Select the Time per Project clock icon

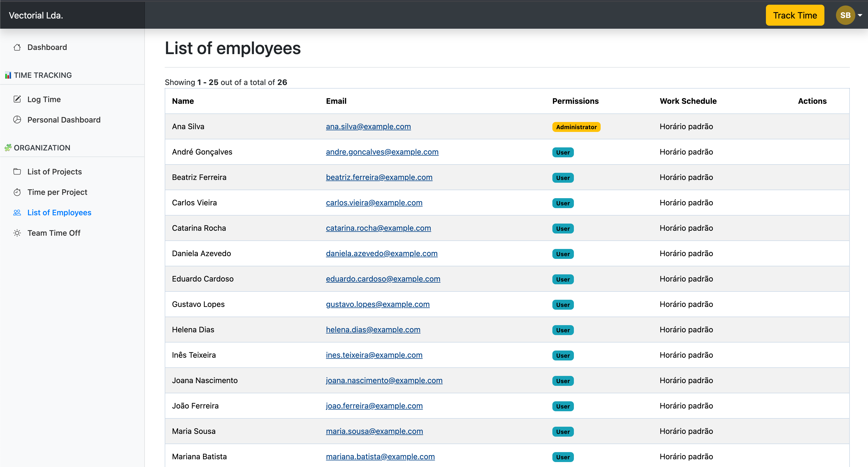click(17, 192)
